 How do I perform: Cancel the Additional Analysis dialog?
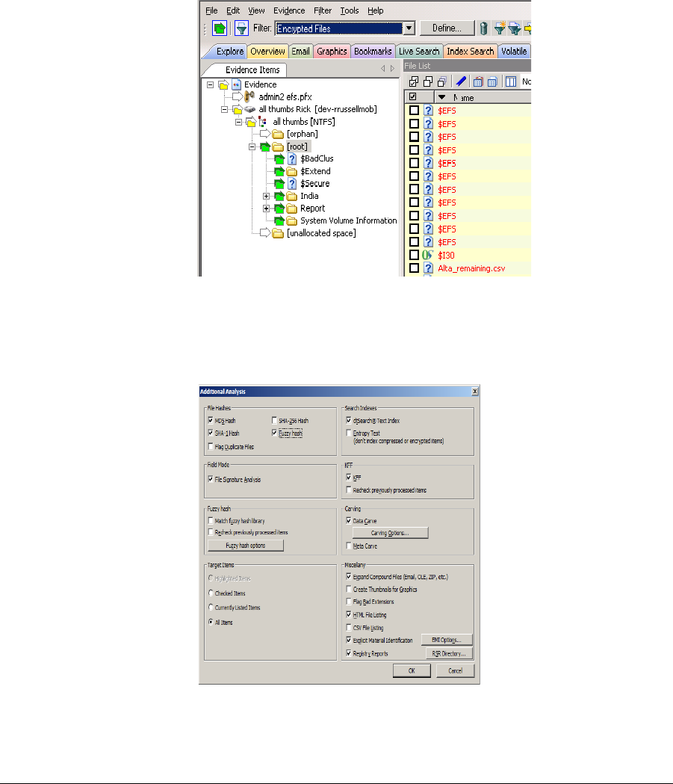[455, 670]
